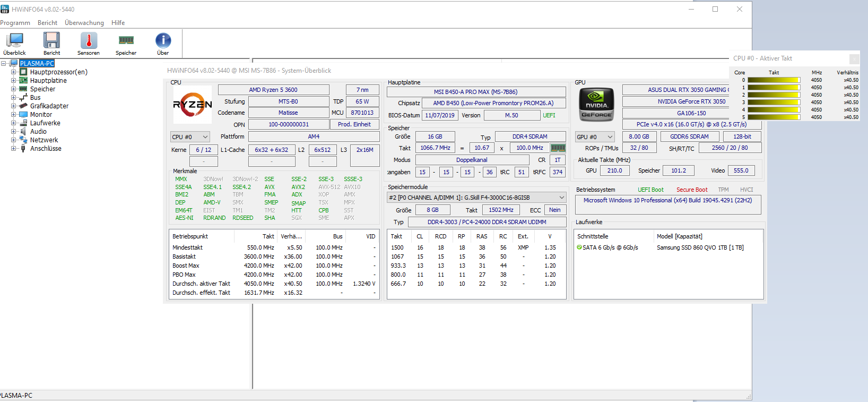Select the Speicher tree item

click(x=42, y=89)
